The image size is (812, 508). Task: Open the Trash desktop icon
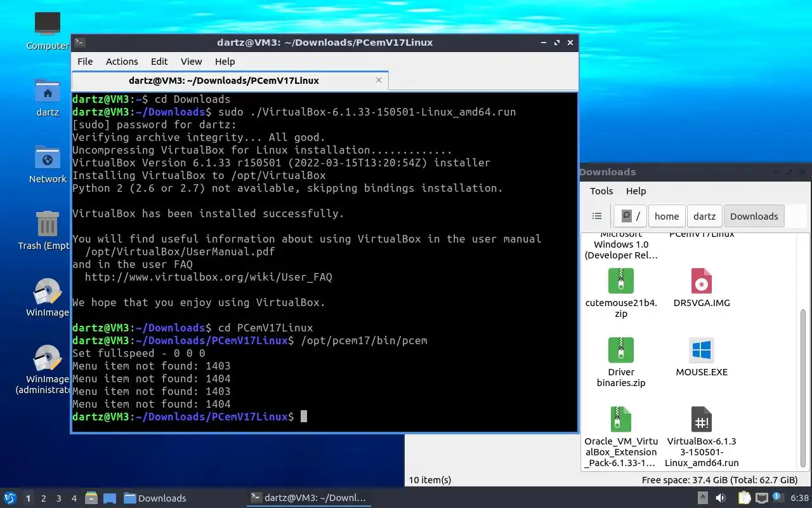48,231
